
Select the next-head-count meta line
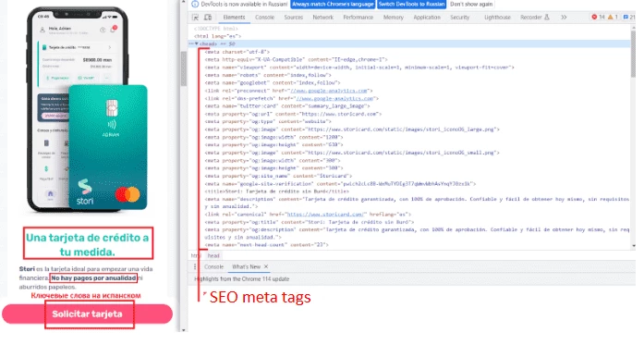(x=266, y=245)
